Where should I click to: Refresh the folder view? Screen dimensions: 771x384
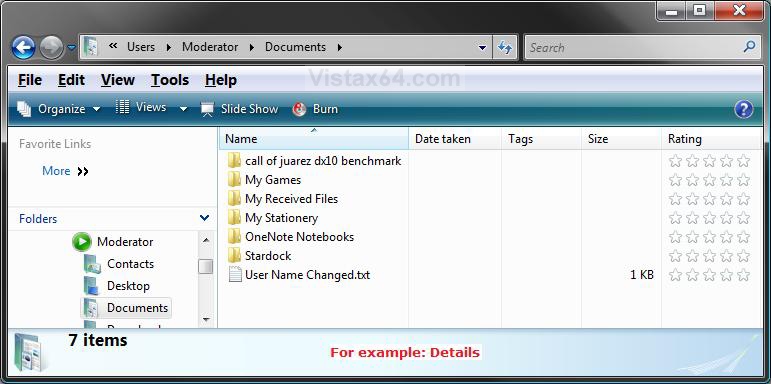[x=504, y=48]
